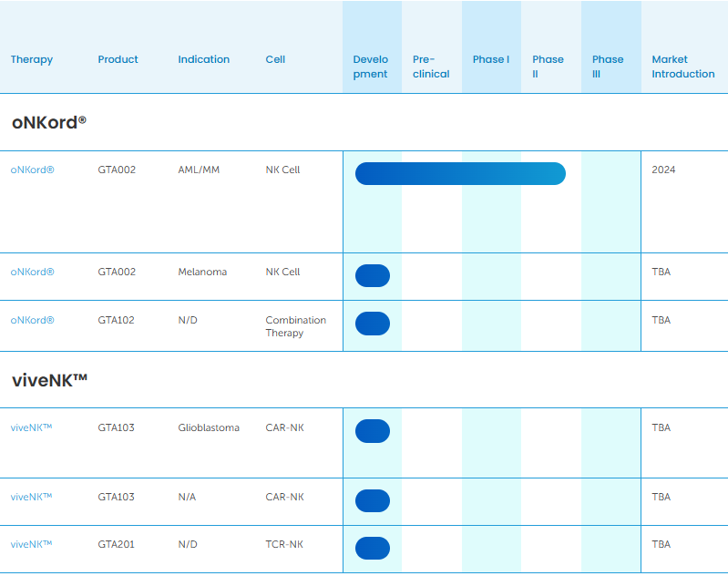Click the GTA103 product in Glioblastoma row

pyautogui.click(x=116, y=427)
